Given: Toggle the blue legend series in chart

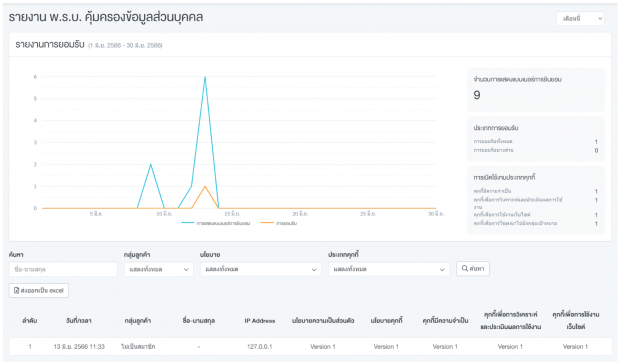Looking at the screenshot, I should [215, 223].
